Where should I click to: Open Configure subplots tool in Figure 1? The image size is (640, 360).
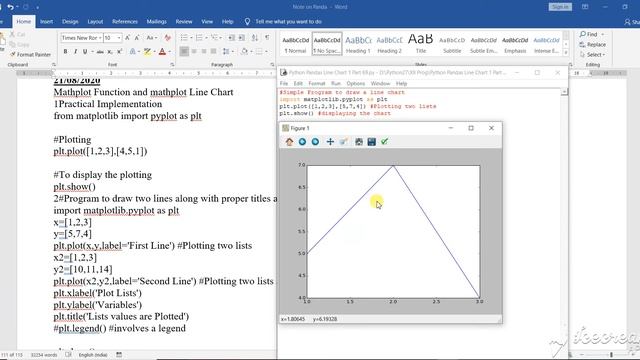pos(358,142)
